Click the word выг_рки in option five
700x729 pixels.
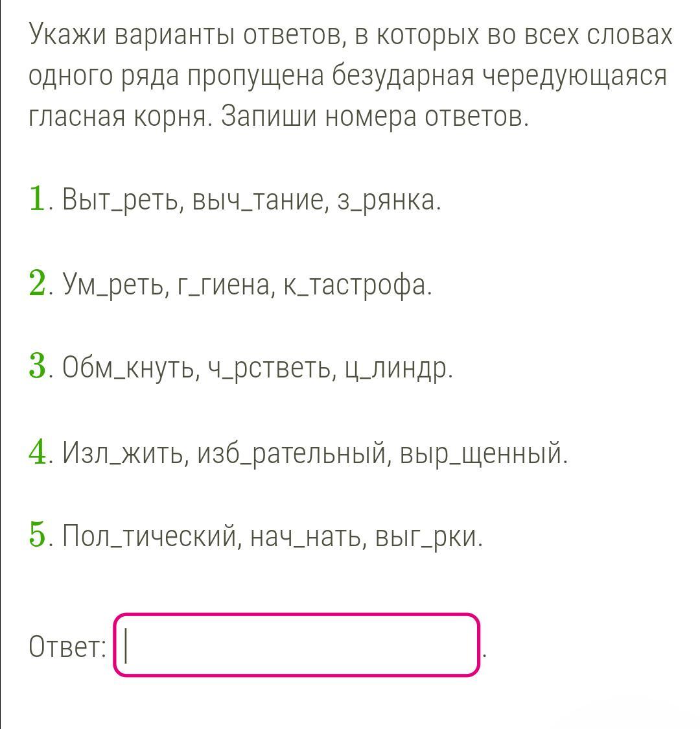425,536
